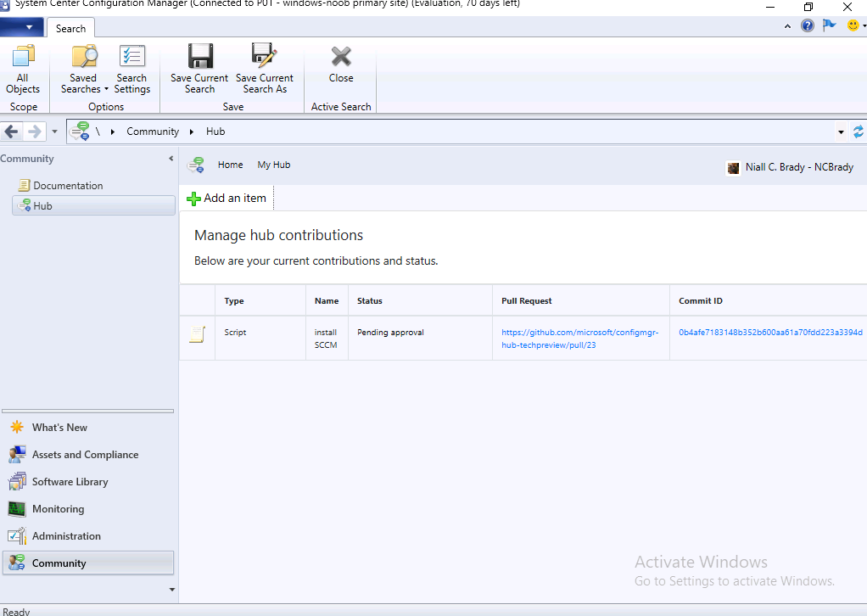This screenshot has width=867, height=616.
Task: Click the script item icon in the row
Action: point(198,334)
